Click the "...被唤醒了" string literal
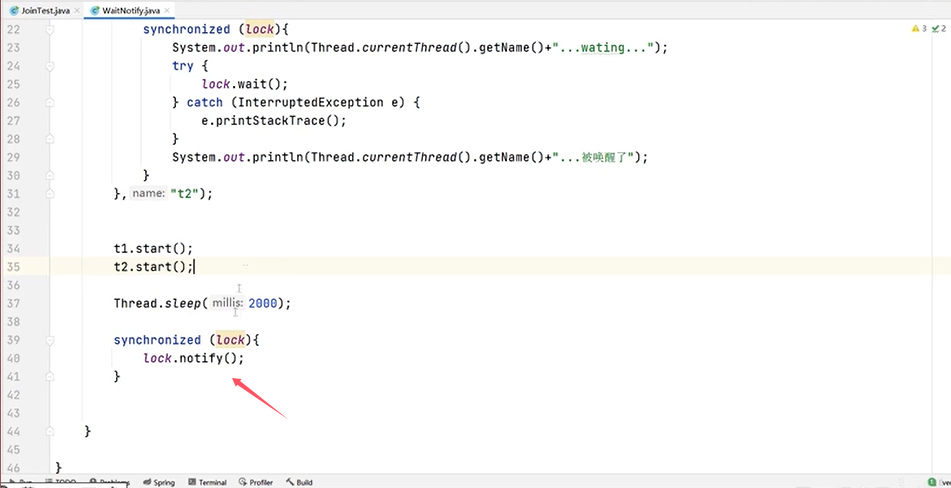Image resolution: width=951 pixels, height=488 pixels. [x=593, y=157]
